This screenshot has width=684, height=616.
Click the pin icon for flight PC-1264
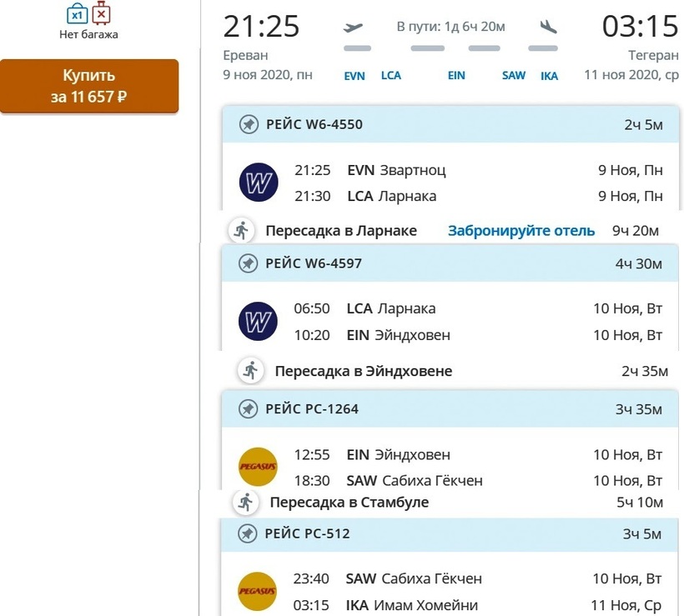coord(248,409)
